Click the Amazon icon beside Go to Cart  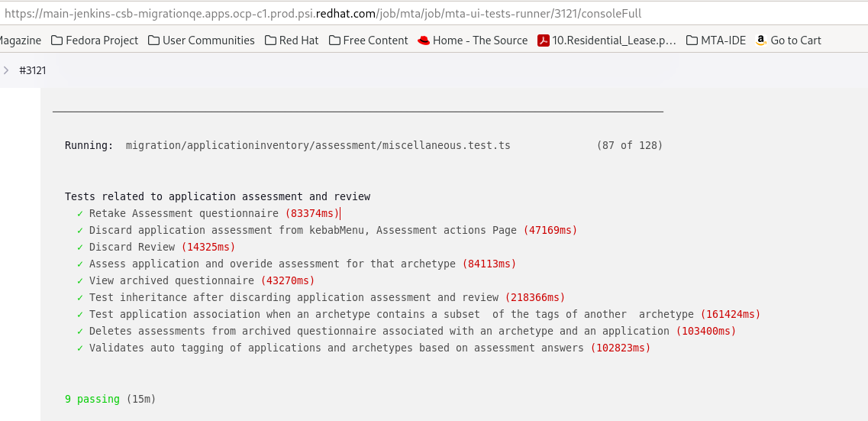(x=760, y=40)
